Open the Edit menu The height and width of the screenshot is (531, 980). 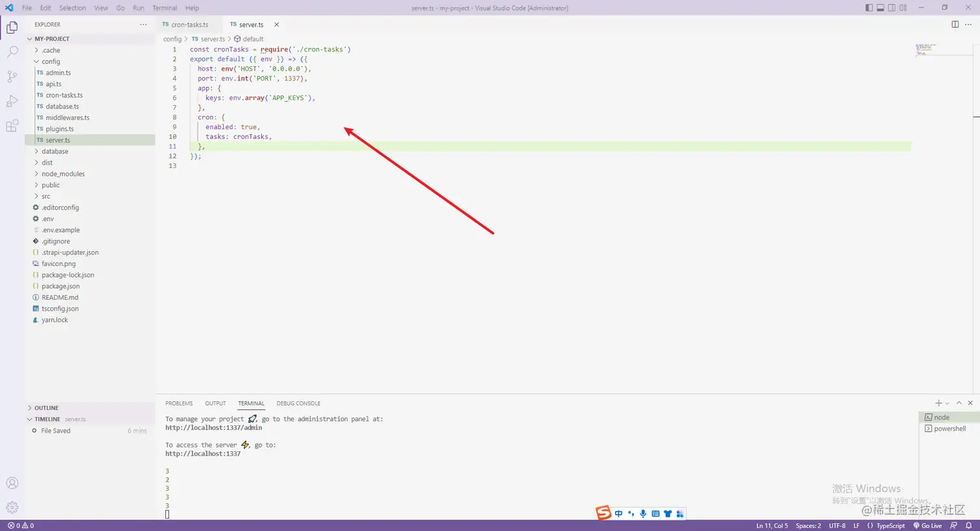coord(45,8)
